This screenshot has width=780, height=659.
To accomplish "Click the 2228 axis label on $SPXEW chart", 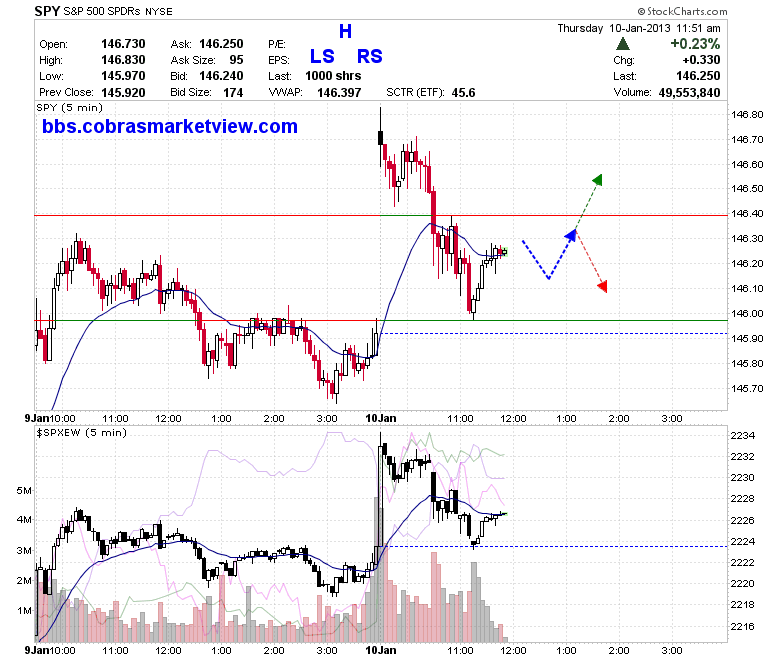I will 743,498.
